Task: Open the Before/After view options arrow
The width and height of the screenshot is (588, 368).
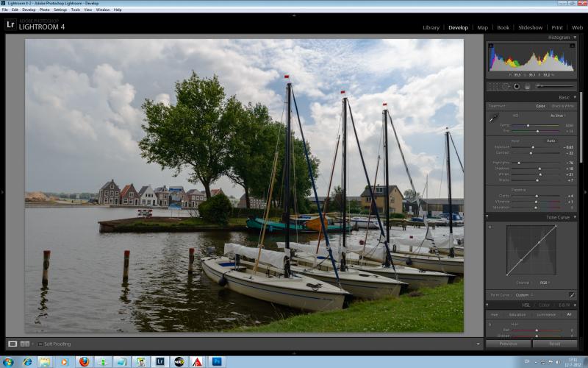Action: pos(32,344)
